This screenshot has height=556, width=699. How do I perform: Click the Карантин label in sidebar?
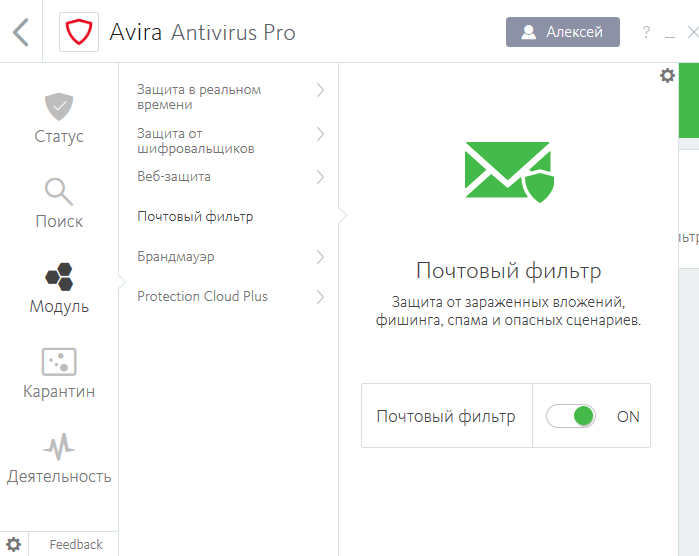[59, 391]
